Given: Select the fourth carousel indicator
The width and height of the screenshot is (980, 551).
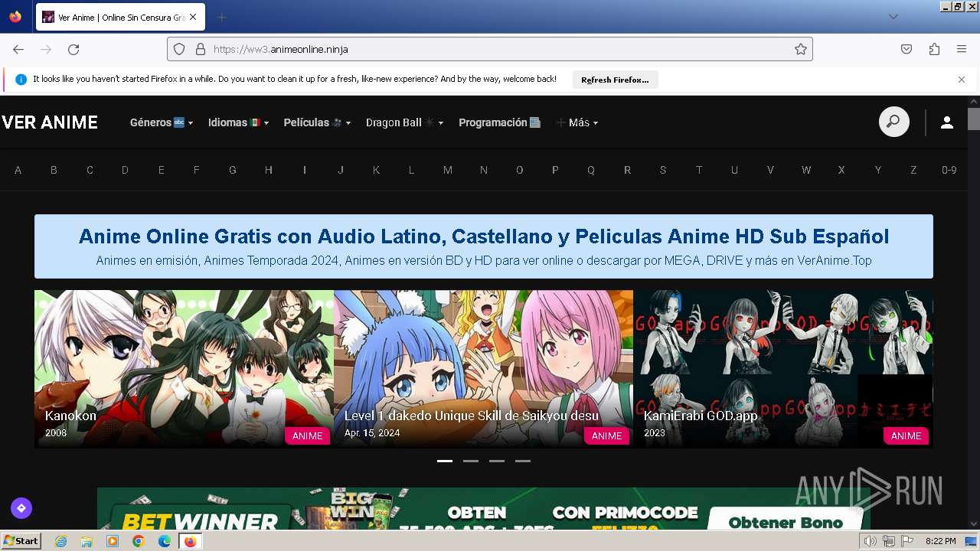Looking at the screenshot, I should (x=523, y=461).
